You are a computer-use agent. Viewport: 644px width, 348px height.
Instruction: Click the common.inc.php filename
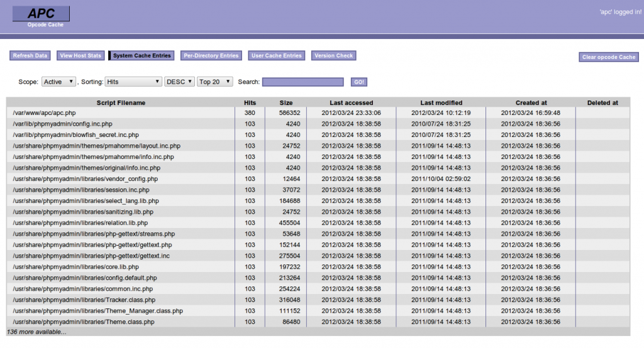click(x=83, y=290)
